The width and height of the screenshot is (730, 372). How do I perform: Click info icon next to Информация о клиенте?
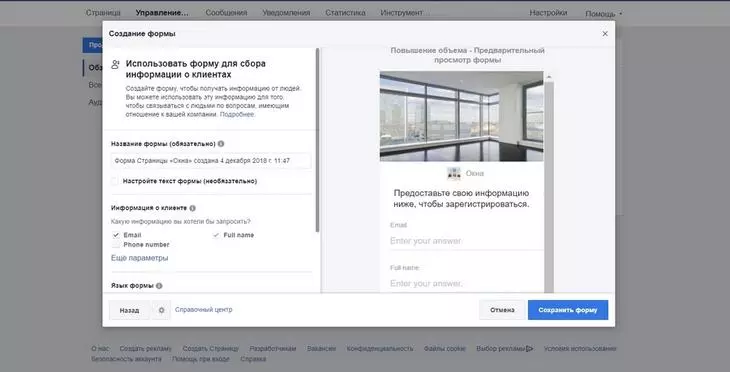[192, 208]
